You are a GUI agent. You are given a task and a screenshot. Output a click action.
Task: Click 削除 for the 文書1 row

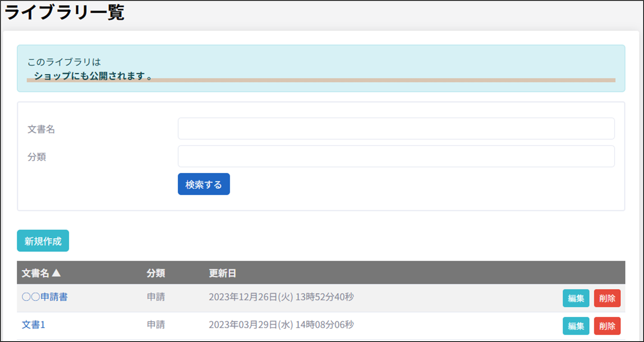click(607, 326)
